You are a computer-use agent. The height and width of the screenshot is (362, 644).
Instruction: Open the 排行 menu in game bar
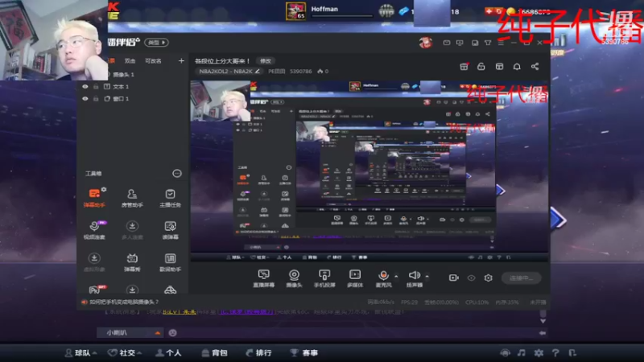click(x=258, y=353)
